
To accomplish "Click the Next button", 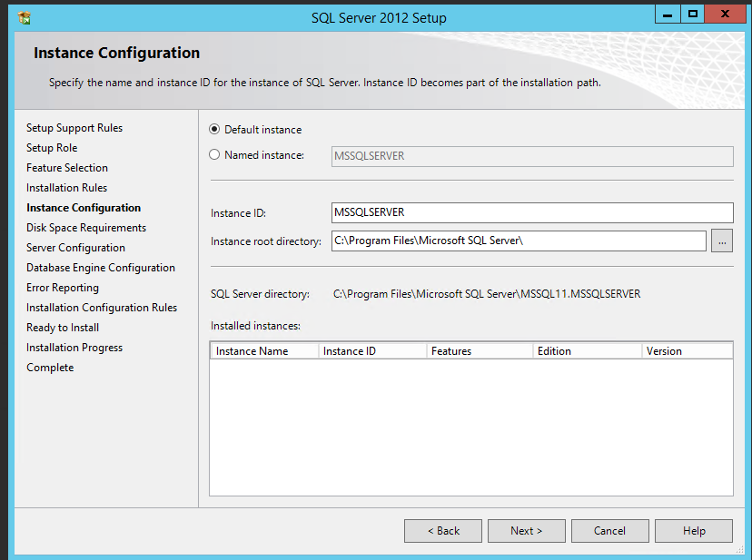I will pyautogui.click(x=527, y=531).
